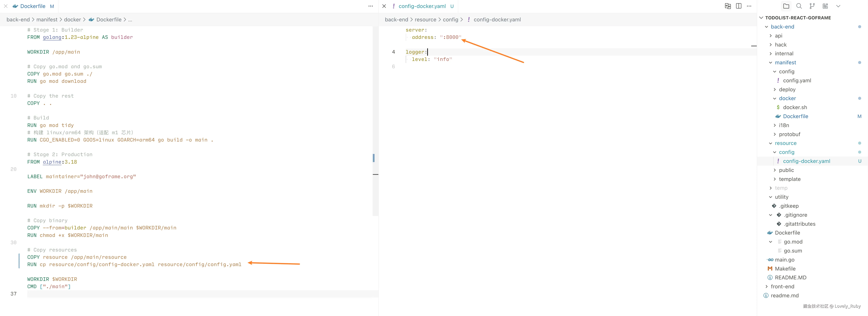Open more actions for Dockerfile editor
Screen dimensions: 868x316
tap(371, 6)
